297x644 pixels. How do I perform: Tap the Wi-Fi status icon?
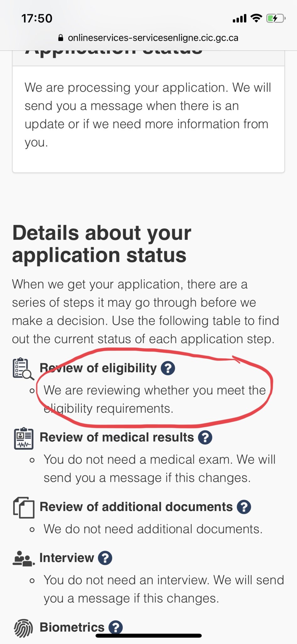(256, 18)
